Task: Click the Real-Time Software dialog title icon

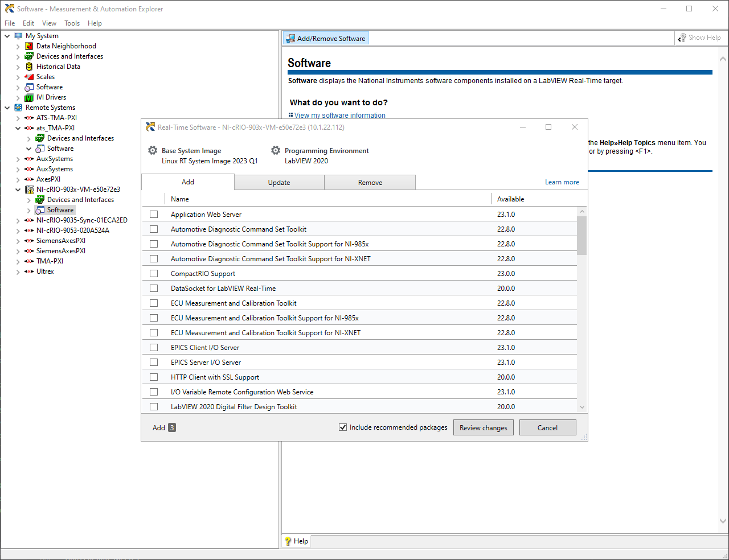Action: point(150,127)
